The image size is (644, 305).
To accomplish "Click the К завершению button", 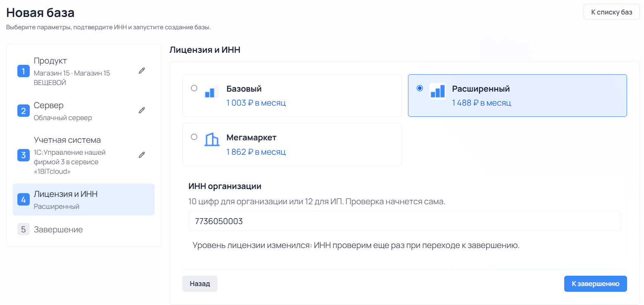I will (x=595, y=284).
